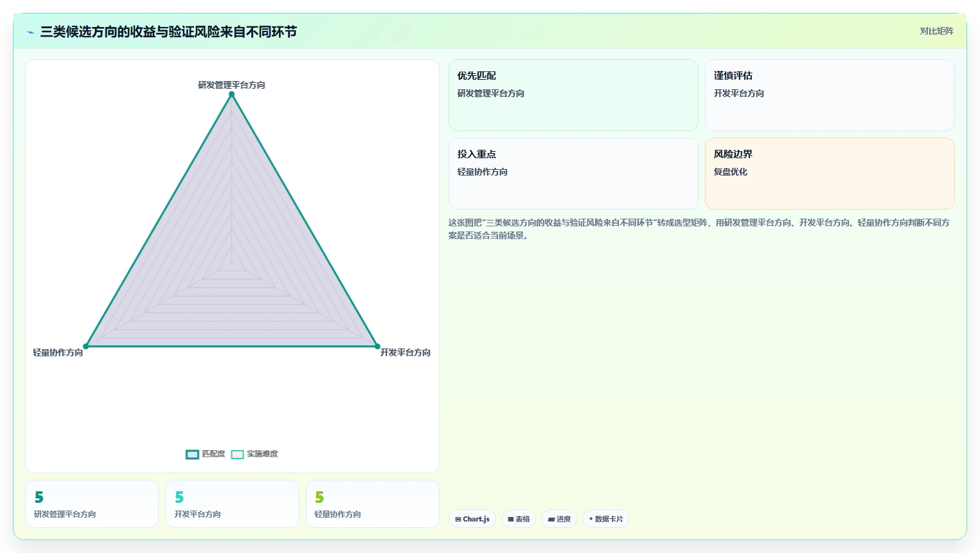This screenshot has height=553, width=980.
Task: Click the diamond icon in 数据卡片 tag
Action: pos(591,519)
